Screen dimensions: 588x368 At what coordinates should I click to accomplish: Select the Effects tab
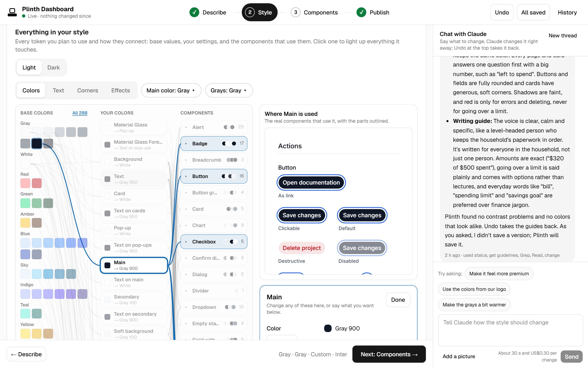click(x=120, y=90)
